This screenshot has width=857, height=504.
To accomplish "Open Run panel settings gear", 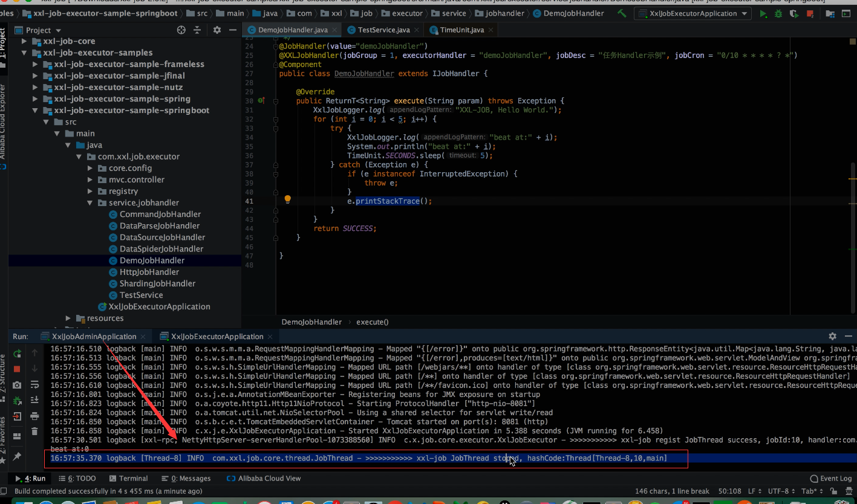I will click(x=832, y=336).
